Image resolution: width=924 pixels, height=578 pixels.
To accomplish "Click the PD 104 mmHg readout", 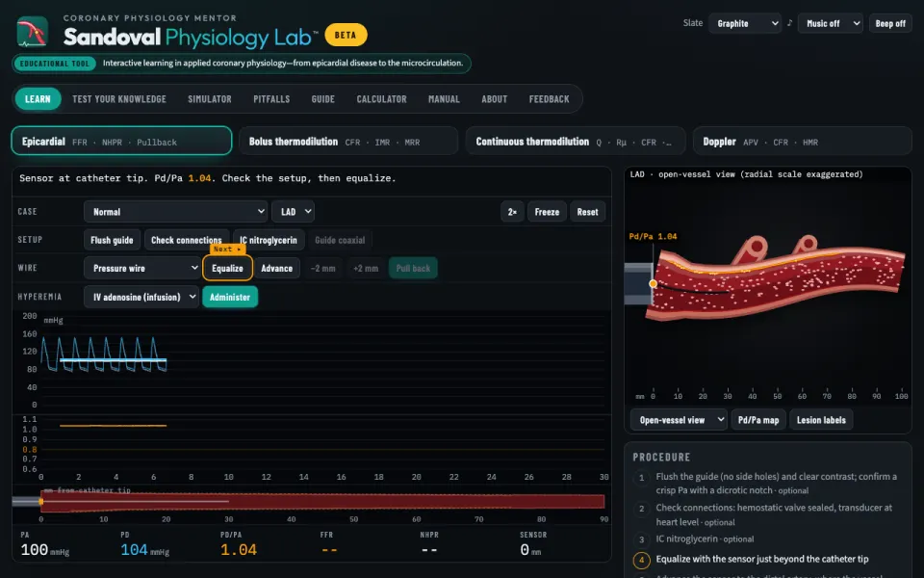I will point(144,550).
